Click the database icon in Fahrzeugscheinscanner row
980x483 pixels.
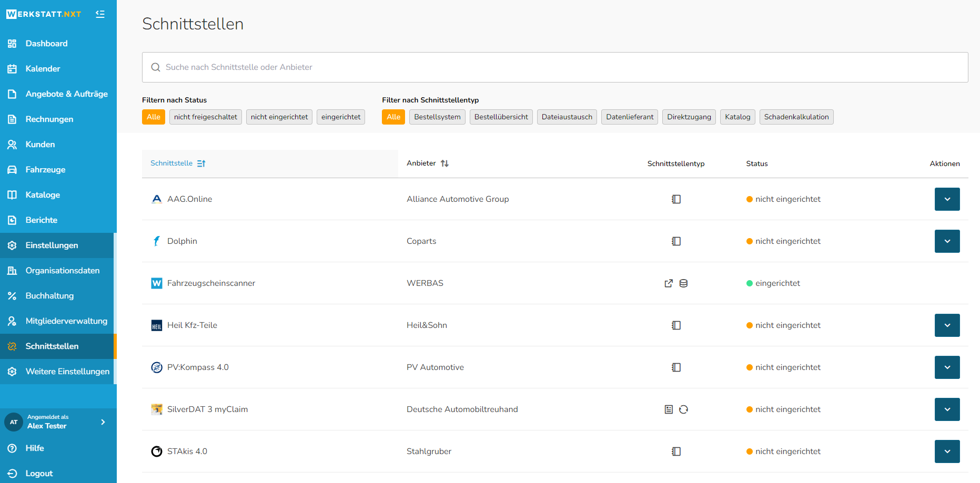click(x=683, y=283)
